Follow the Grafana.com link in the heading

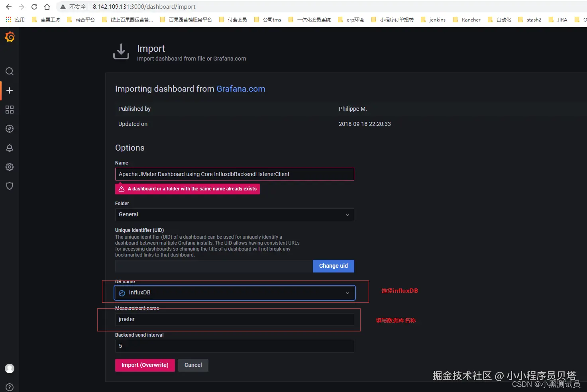[241, 89]
